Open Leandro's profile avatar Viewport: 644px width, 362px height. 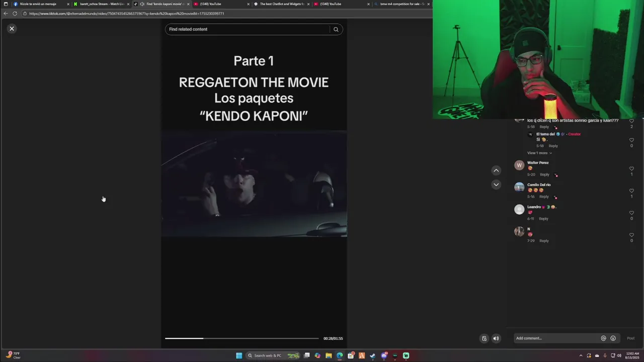coord(519,209)
